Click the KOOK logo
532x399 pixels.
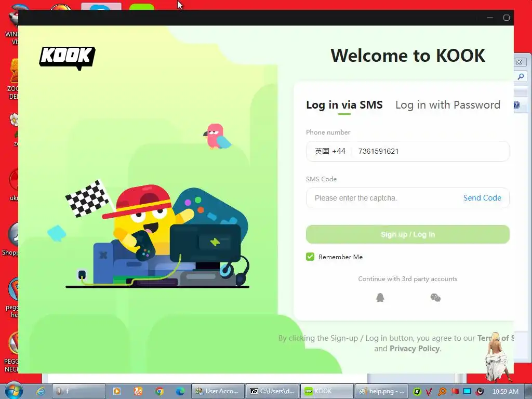tap(67, 58)
